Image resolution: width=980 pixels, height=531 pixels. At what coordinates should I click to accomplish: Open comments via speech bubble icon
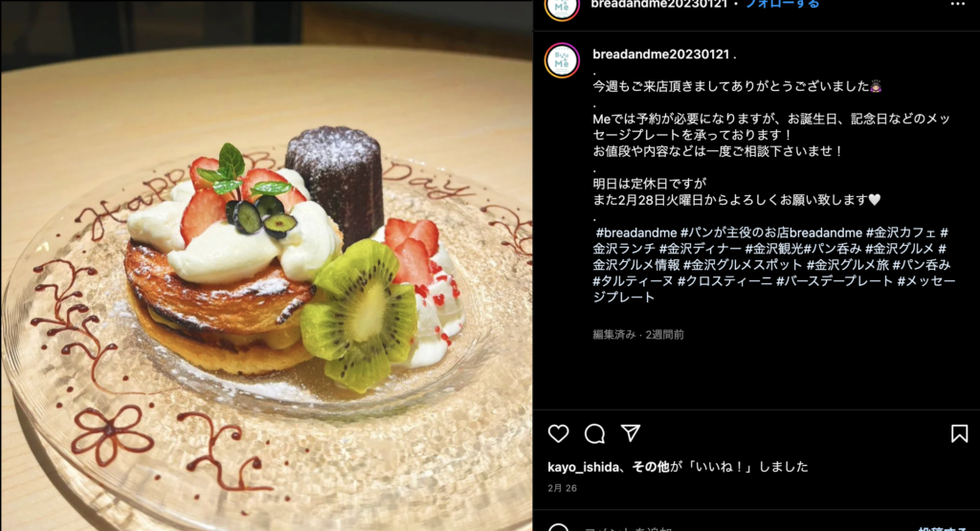click(594, 433)
